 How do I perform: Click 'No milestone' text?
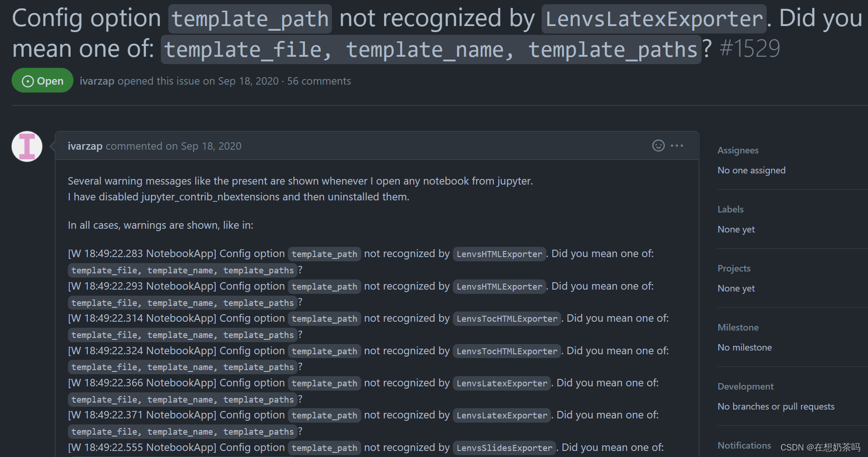(744, 347)
